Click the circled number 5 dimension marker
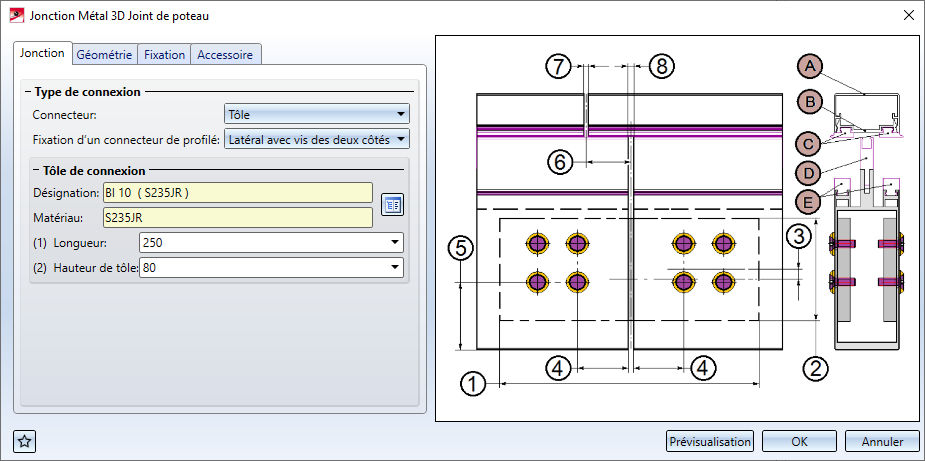The height and width of the screenshot is (461, 925). click(459, 248)
